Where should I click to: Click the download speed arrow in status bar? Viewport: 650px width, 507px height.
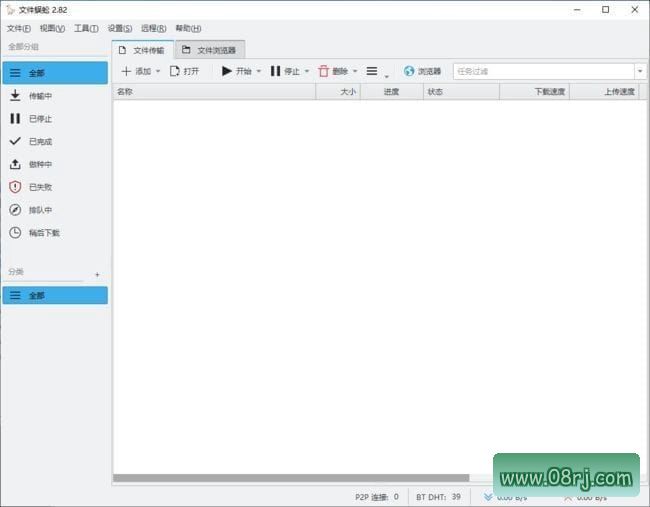488,496
